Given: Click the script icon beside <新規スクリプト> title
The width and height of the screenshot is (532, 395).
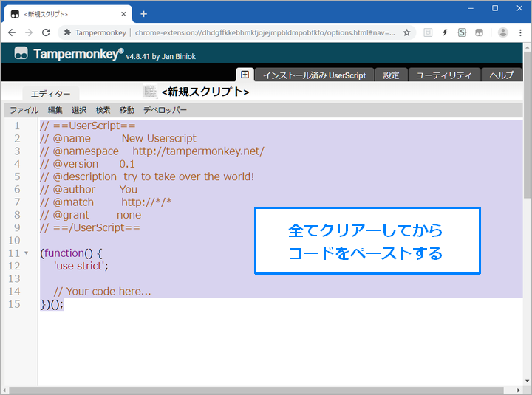Looking at the screenshot, I should [150, 92].
